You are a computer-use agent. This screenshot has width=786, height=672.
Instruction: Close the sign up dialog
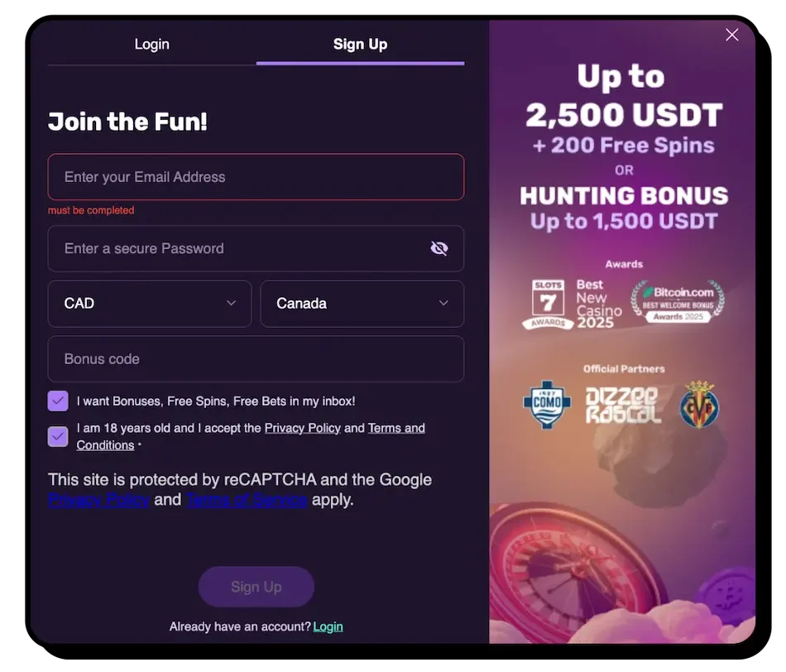tap(732, 35)
